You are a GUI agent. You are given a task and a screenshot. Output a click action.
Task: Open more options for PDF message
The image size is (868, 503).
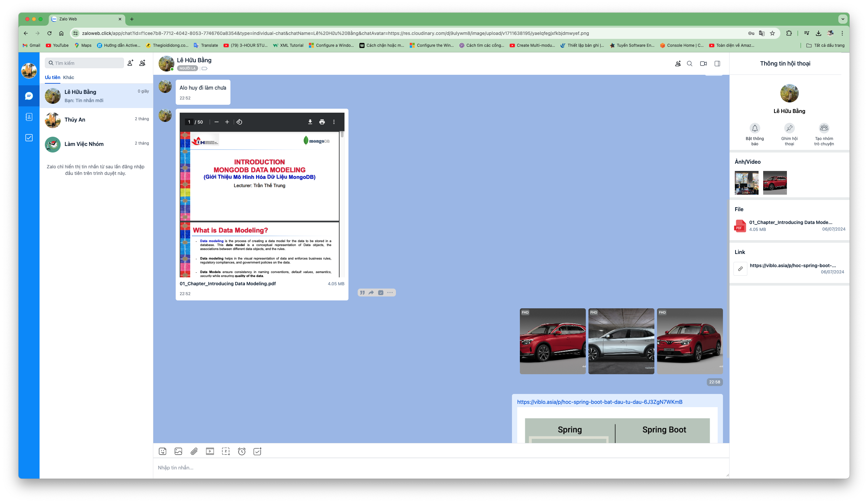[390, 293]
